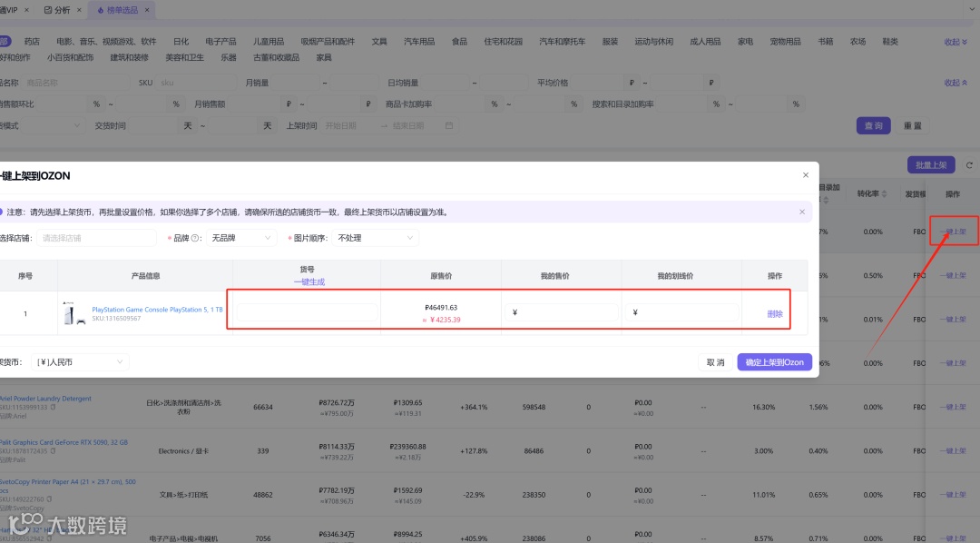
Task: Select the 家具 category
Action: [324, 57]
